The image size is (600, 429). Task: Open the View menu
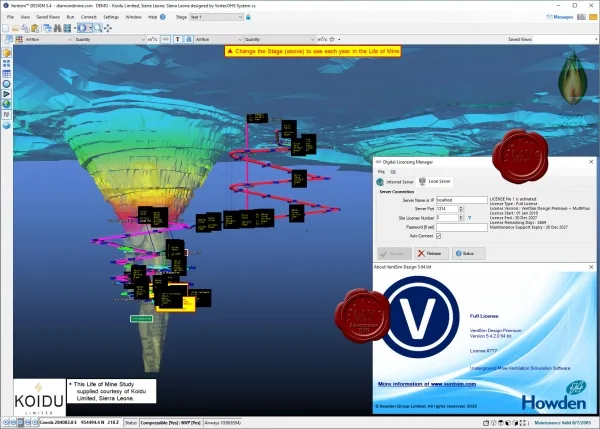click(x=25, y=17)
